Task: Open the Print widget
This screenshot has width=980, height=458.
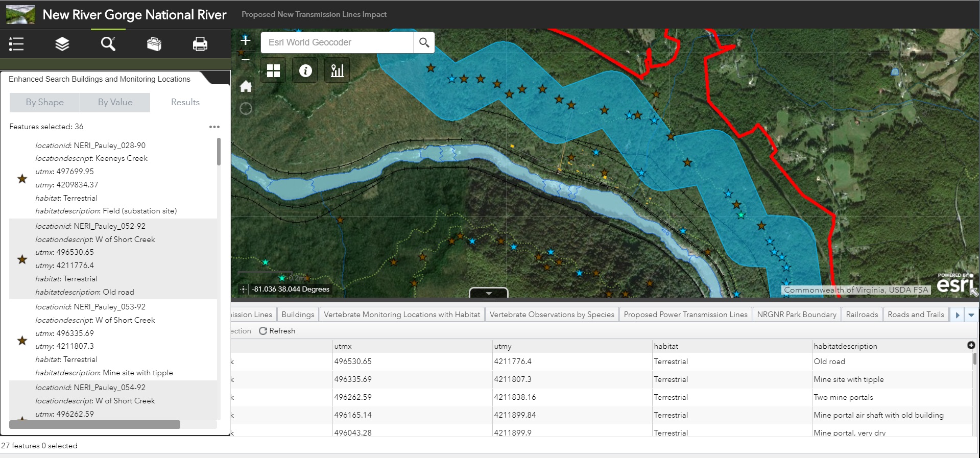Action: [x=200, y=44]
